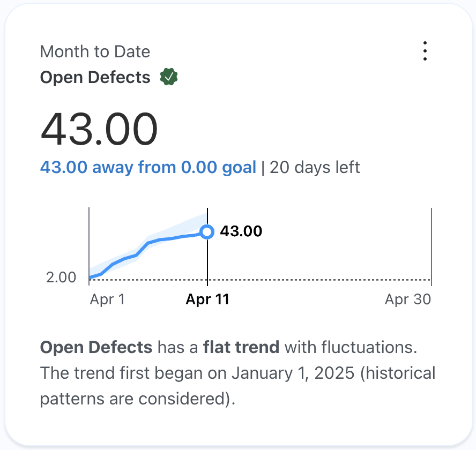Open the three-dot more options menu
Screen dimensions: 476x450
click(x=425, y=51)
